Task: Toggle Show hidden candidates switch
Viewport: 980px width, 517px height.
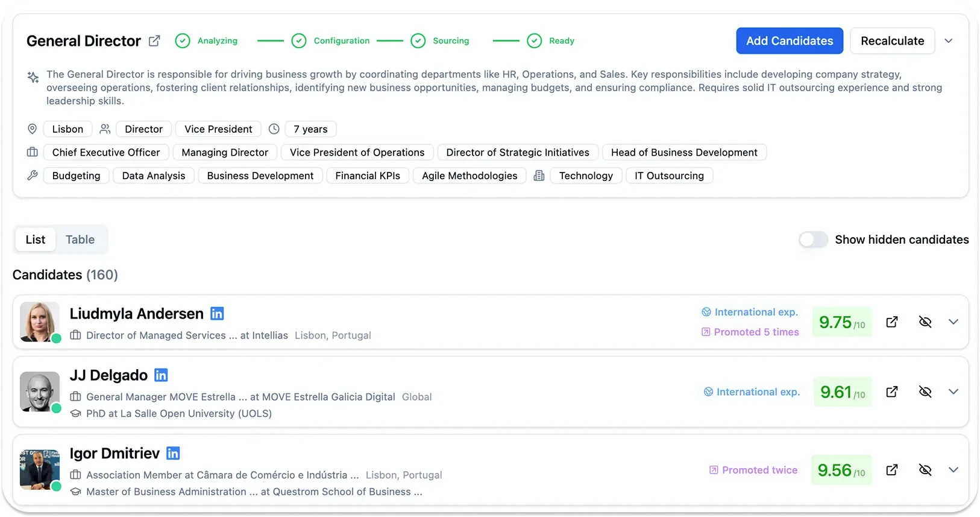Action: click(813, 240)
